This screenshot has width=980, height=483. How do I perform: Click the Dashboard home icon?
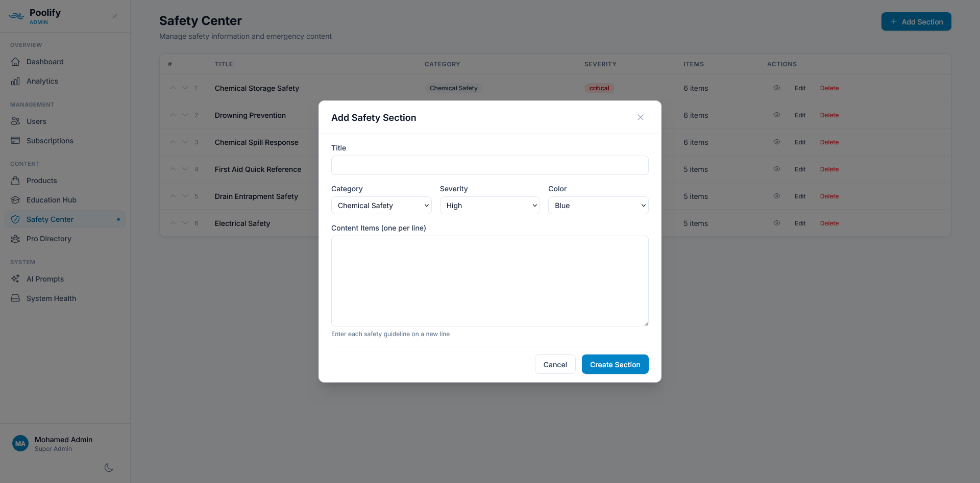15,62
